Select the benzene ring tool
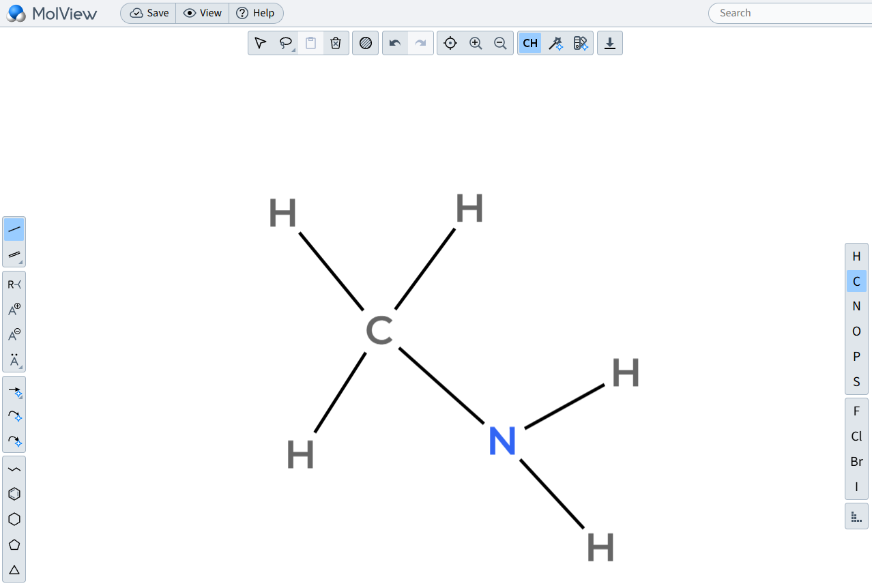Screen dimensions: 872x588 coord(14,494)
